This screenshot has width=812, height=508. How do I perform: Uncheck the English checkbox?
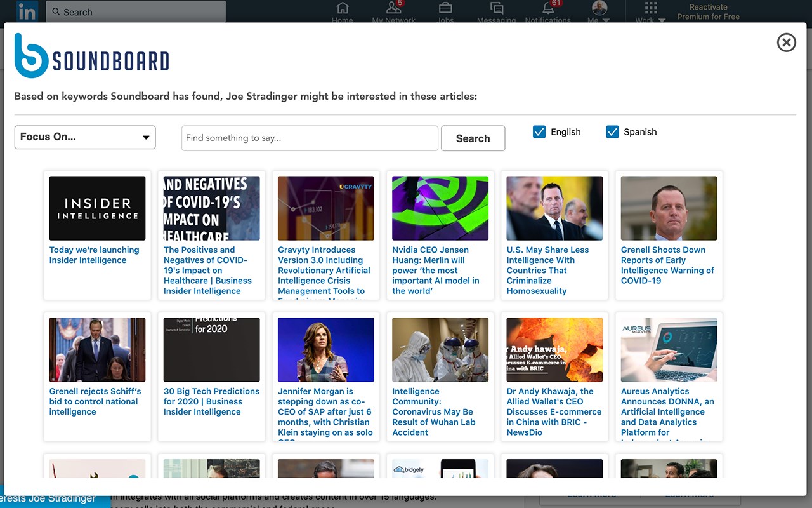tap(539, 132)
